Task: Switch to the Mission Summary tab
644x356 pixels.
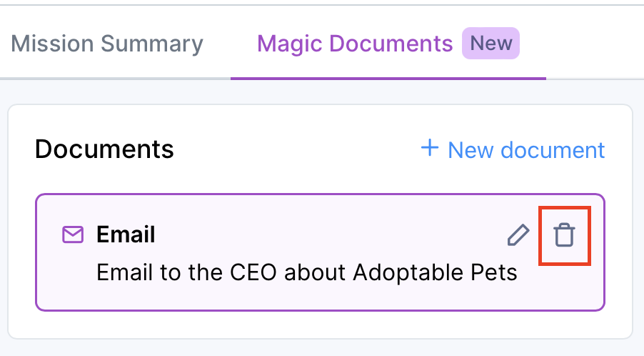Action: tap(107, 44)
